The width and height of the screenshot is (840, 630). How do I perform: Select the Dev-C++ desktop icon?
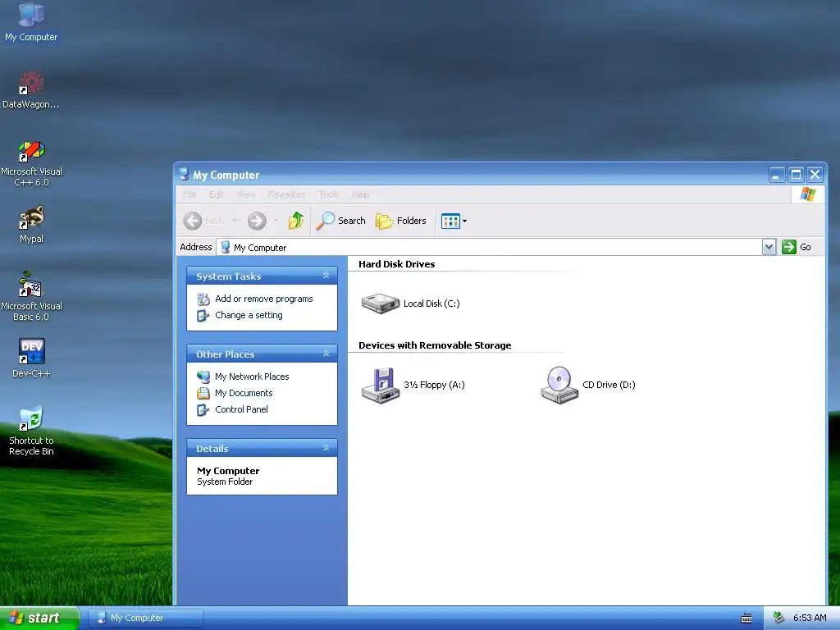(31, 358)
